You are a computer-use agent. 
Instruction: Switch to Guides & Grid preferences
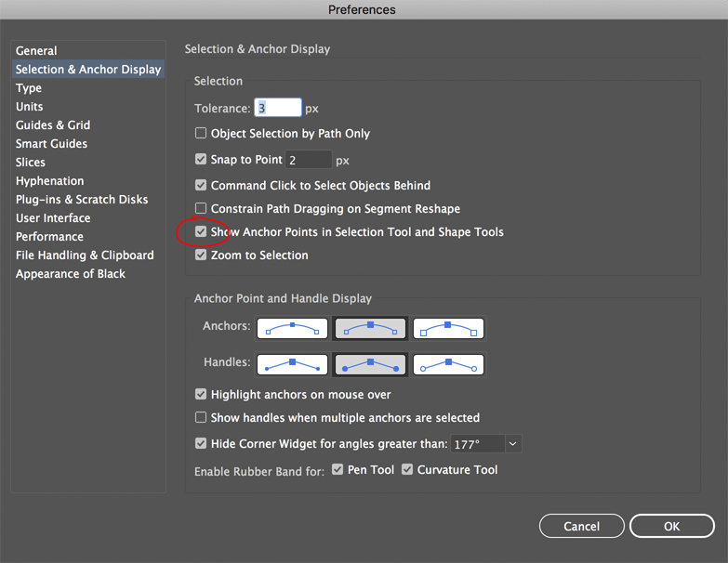point(53,125)
